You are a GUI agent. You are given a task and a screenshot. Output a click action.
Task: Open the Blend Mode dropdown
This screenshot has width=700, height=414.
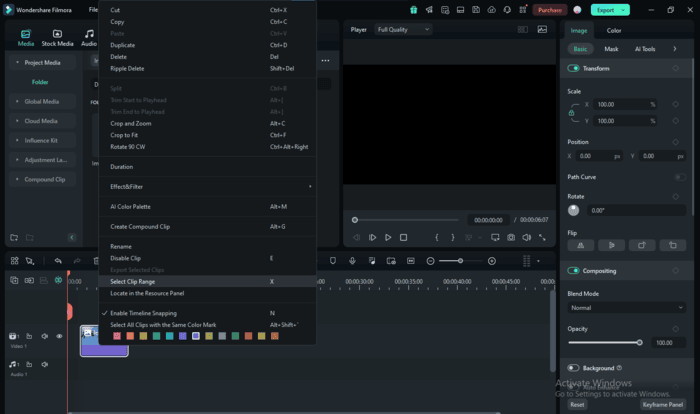(x=626, y=308)
